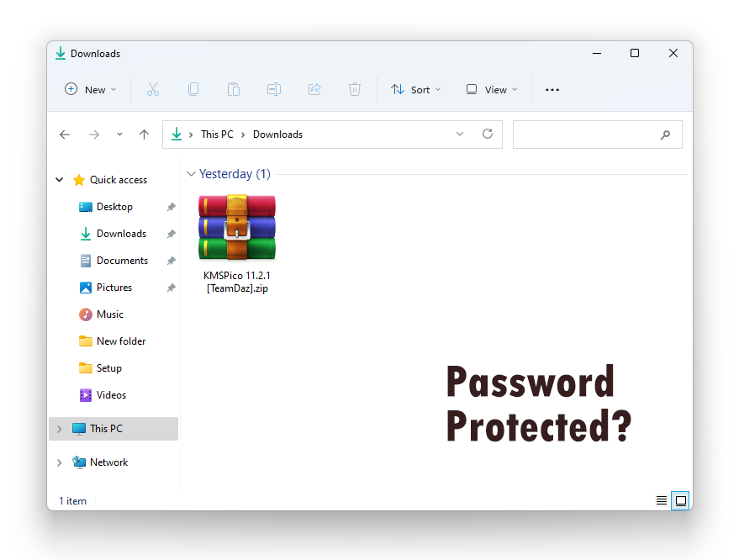This screenshot has width=739, height=560.
Task: Open Desktop in the sidebar
Action: (114, 207)
